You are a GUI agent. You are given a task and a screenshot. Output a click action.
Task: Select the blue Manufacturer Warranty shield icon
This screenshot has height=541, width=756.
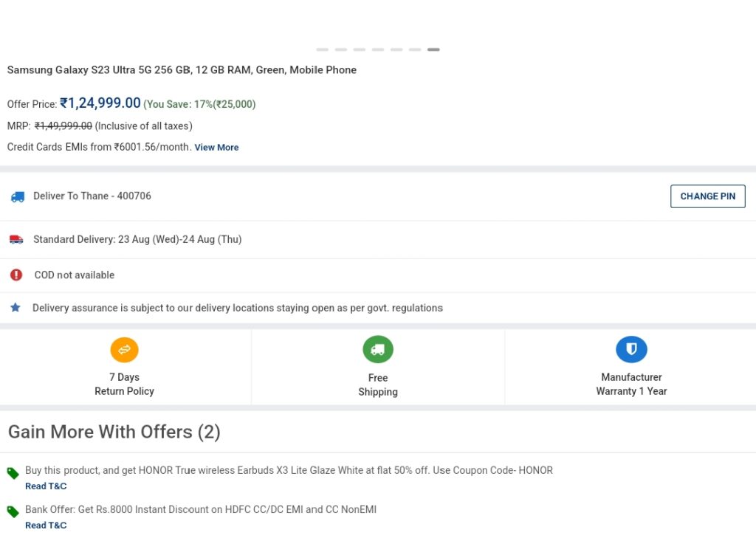[x=632, y=349]
